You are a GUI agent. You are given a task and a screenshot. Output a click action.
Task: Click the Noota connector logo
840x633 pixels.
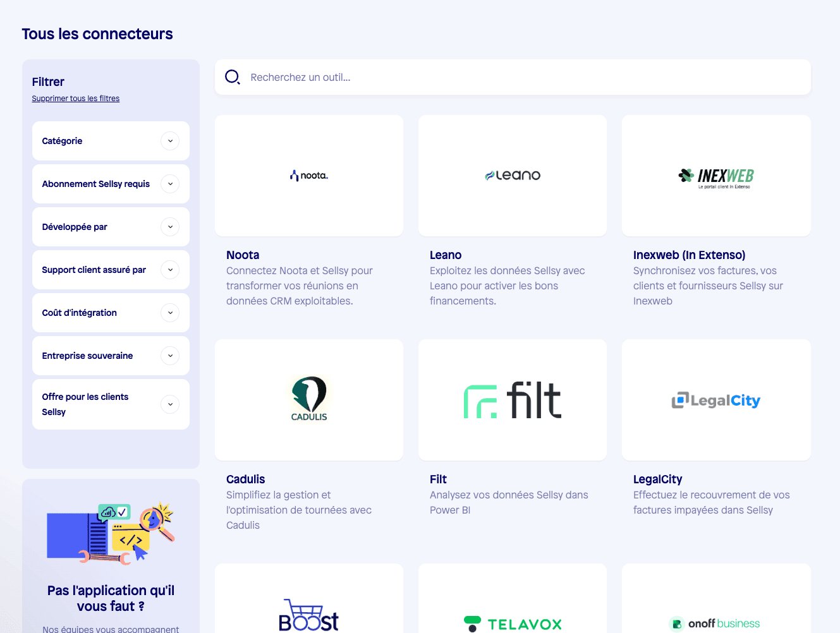coord(308,175)
